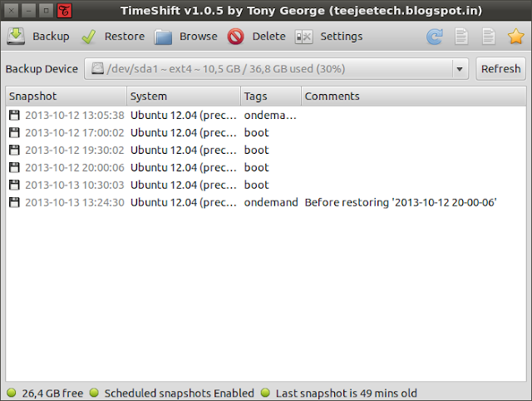Close the TimeShift window
The width and height of the screenshot is (532, 401).
point(11,11)
